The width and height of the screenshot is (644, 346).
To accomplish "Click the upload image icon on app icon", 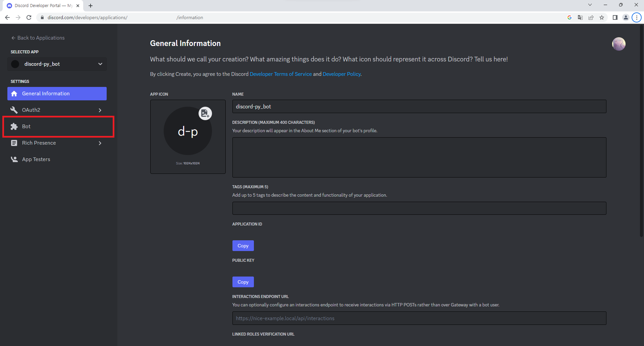I will pyautogui.click(x=205, y=113).
